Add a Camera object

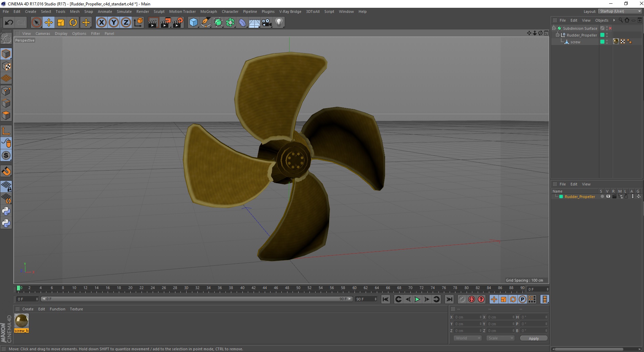click(x=267, y=23)
